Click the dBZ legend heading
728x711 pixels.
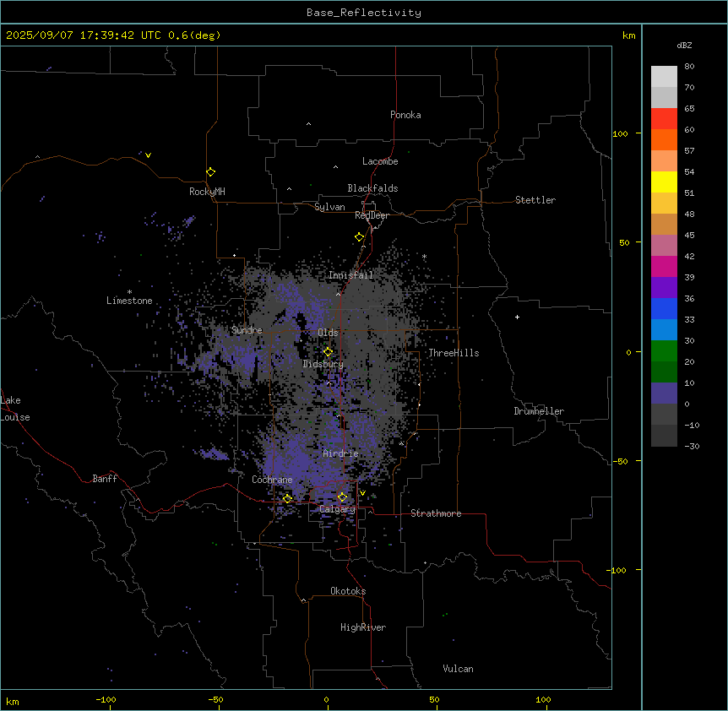click(684, 46)
